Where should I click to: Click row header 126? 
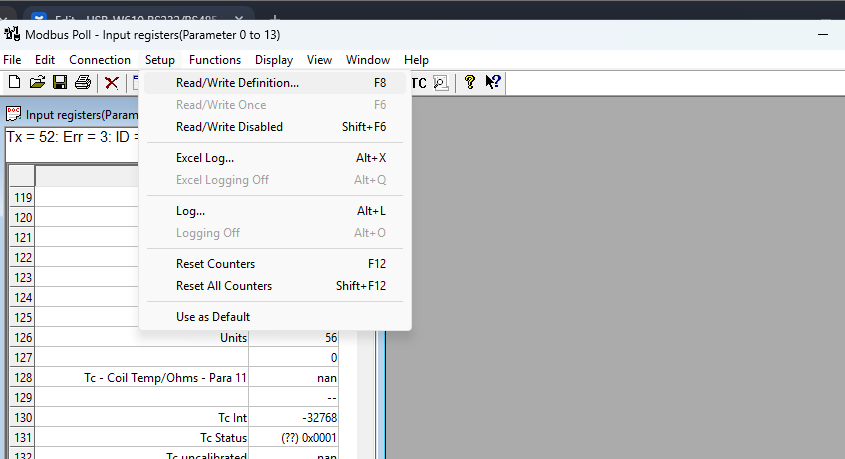(x=23, y=338)
